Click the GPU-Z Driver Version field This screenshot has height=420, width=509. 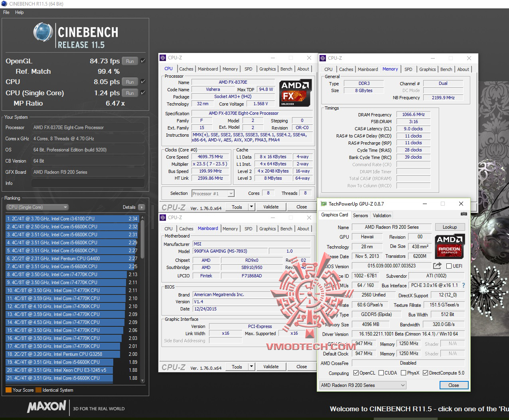pyautogui.click(x=408, y=334)
